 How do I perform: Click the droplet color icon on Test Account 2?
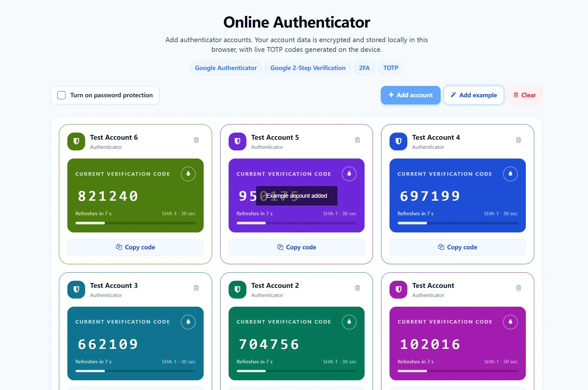click(349, 322)
